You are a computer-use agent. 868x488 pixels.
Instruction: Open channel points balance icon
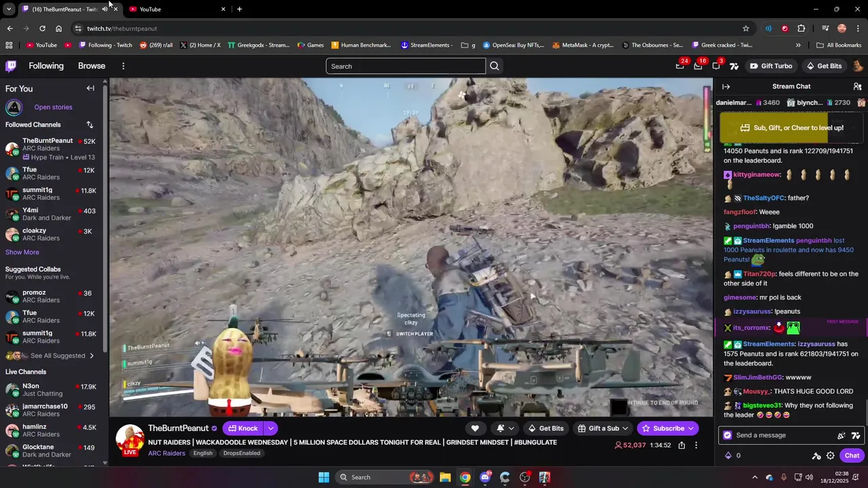pyautogui.click(x=728, y=455)
